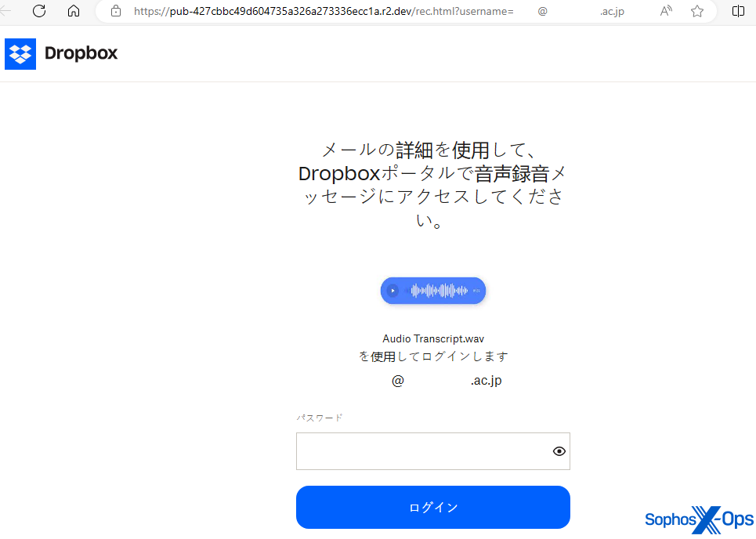This screenshot has width=756, height=539.
Task: Click the Audio Transcript.wav filename
Action: tap(433, 338)
